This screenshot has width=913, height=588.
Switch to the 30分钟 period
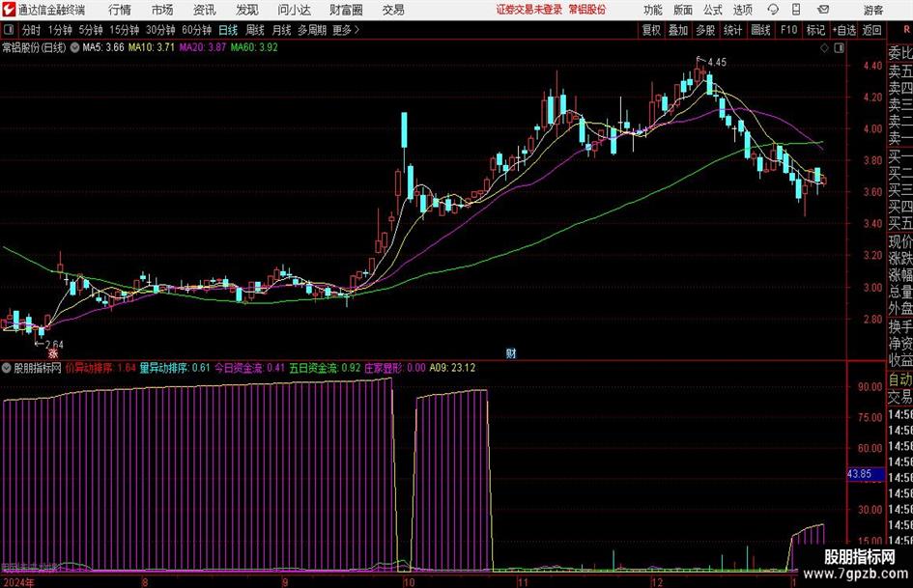click(160, 30)
